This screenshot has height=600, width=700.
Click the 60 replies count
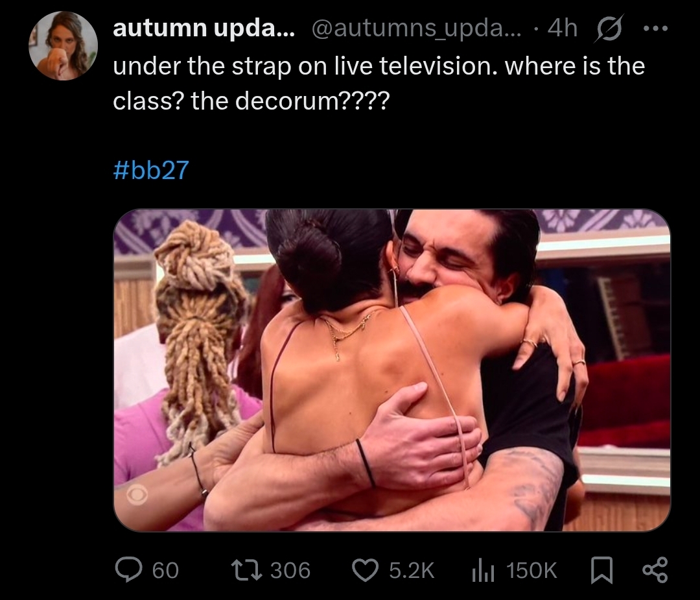coord(165,571)
